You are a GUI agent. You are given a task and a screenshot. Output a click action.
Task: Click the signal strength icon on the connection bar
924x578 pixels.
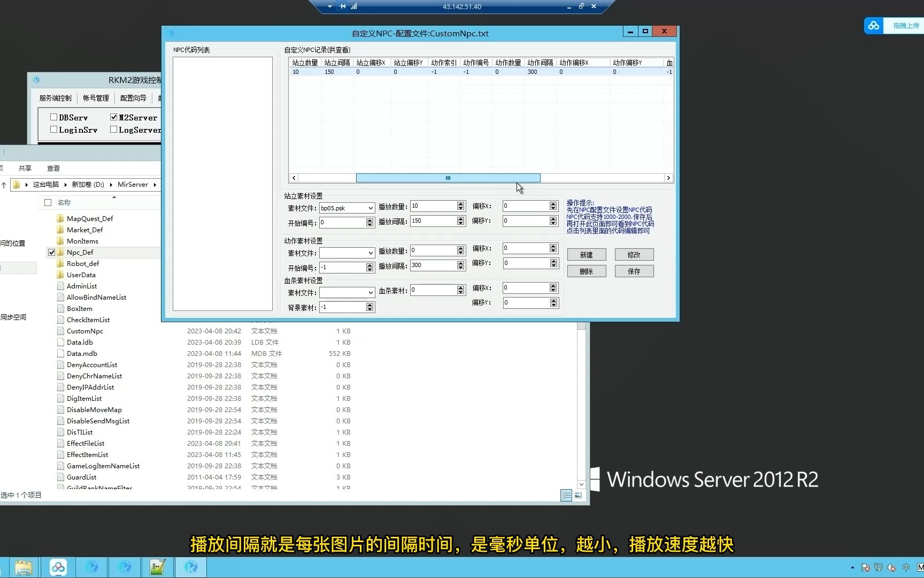[353, 6]
